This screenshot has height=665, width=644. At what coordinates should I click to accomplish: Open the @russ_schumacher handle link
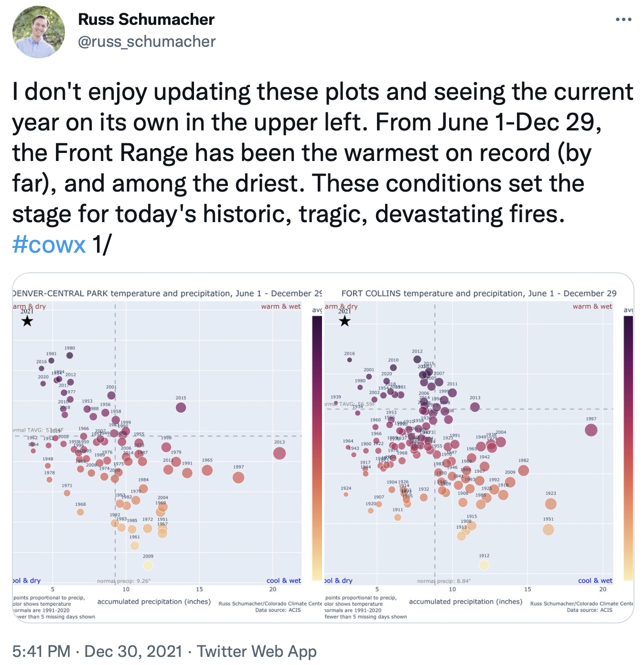[147, 42]
